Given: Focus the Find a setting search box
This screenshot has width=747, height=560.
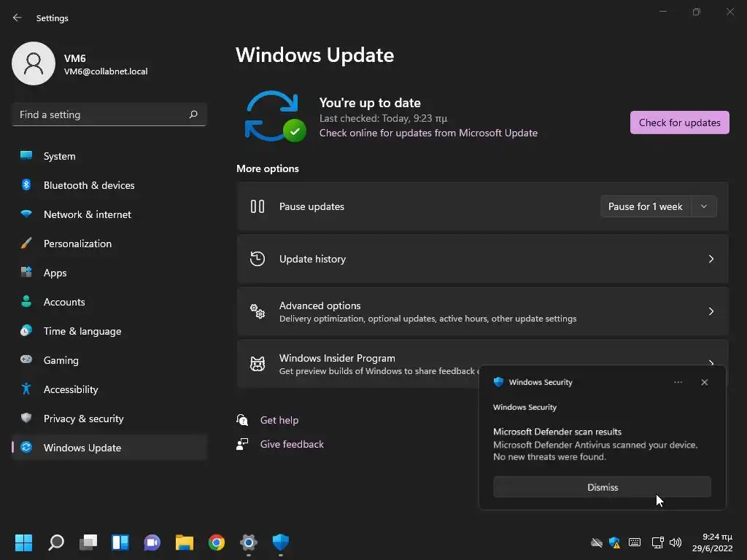Looking at the screenshot, I should click(x=109, y=114).
